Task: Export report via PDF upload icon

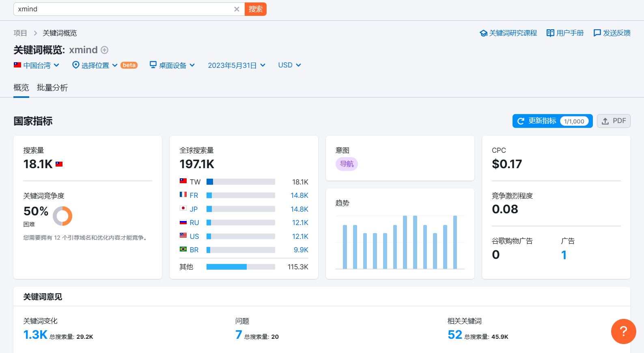Action: click(x=605, y=121)
